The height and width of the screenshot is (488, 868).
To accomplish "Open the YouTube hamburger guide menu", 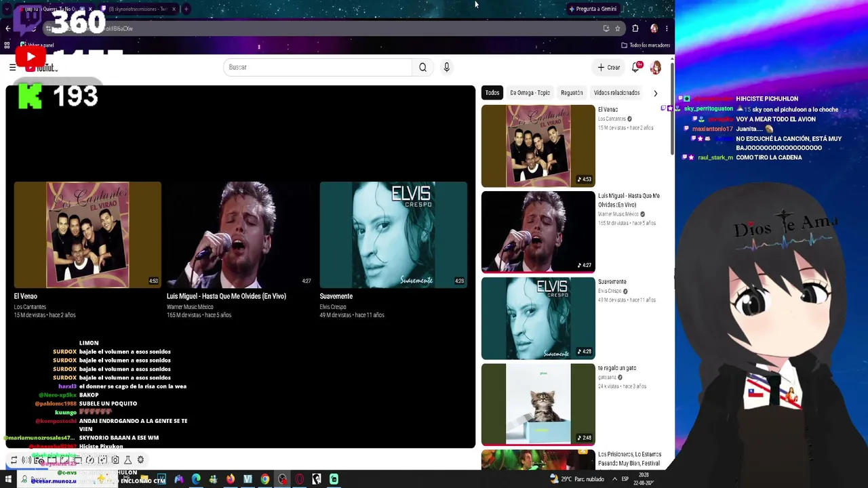I will [x=12, y=67].
